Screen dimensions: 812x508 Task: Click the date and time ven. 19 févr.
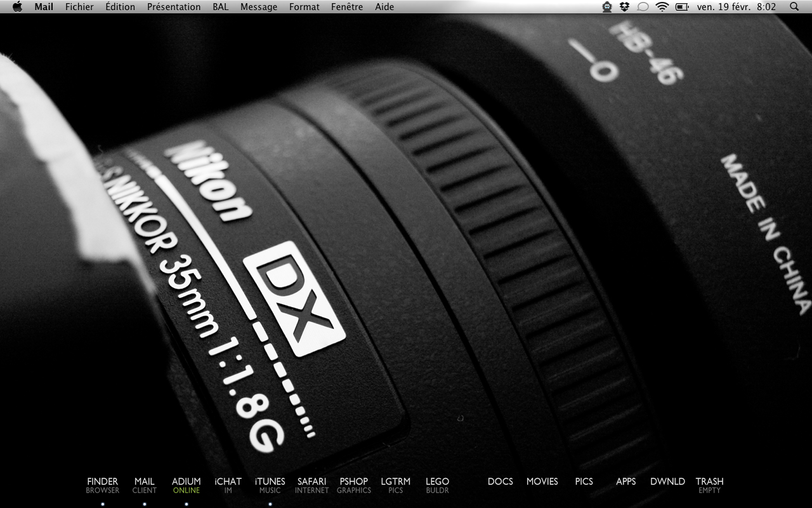pyautogui.click(x=736, y=7)
